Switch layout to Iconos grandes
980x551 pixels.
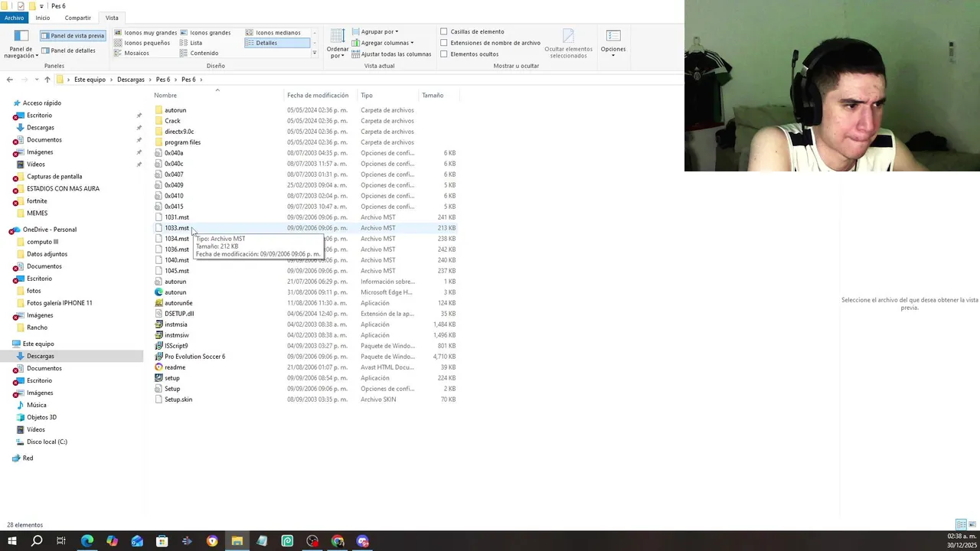205,33
